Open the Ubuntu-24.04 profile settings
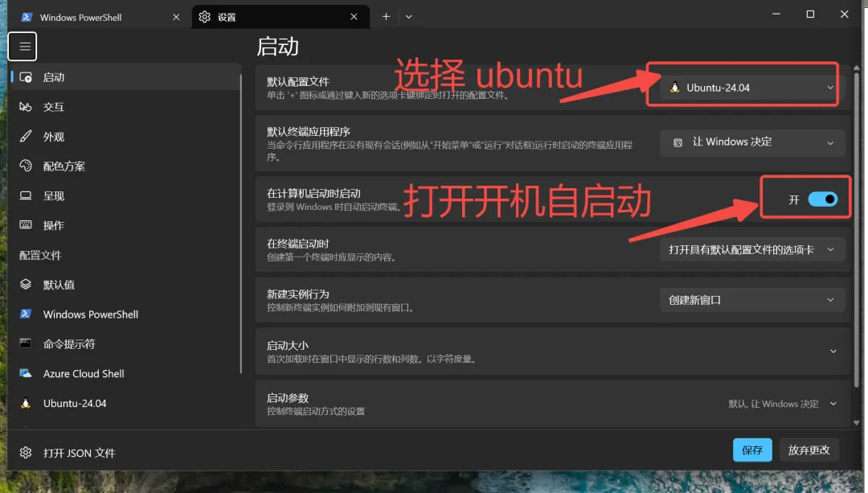Screen dimensions: 868x493 tap(125, 403)
